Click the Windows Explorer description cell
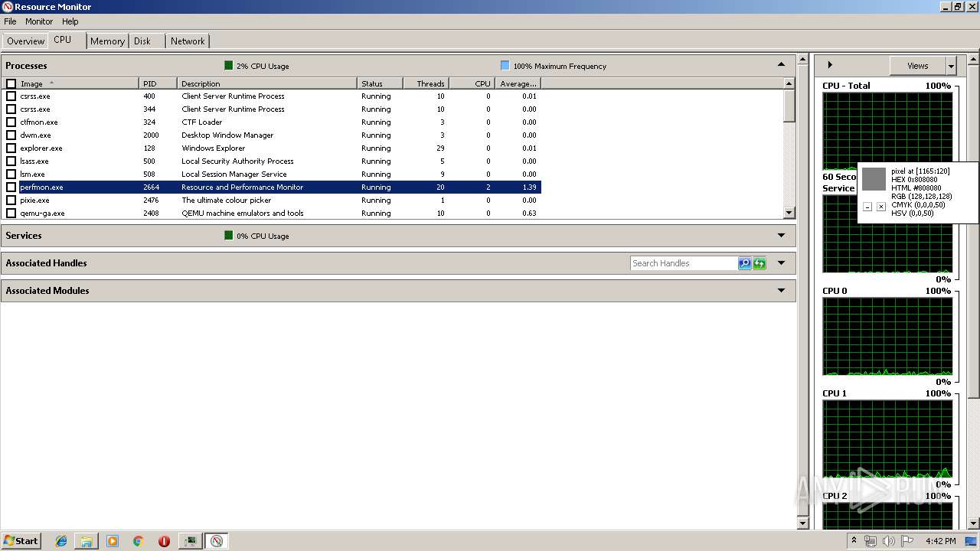Image resolution: width=980 pixels, height=551 pixels. (214, 148)
